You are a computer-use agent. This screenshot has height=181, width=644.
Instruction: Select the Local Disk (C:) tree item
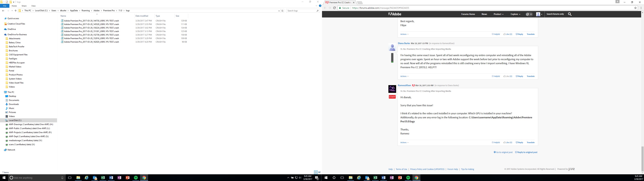[x=15, y=120]
